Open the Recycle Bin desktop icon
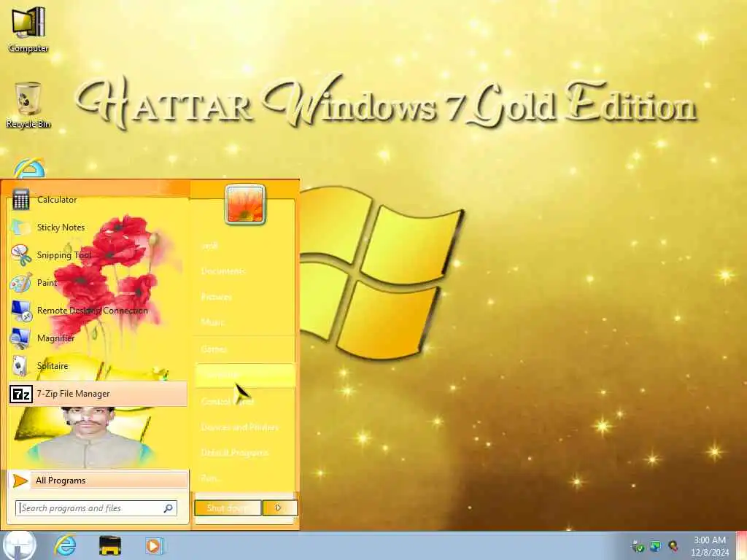747x560 pixels. click(x=28, y=105)
